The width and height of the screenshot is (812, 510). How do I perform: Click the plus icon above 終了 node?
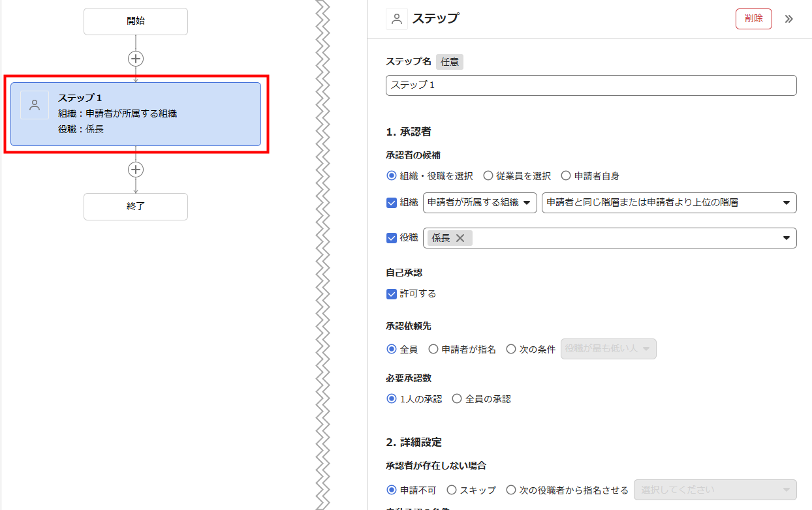point(136,170)
